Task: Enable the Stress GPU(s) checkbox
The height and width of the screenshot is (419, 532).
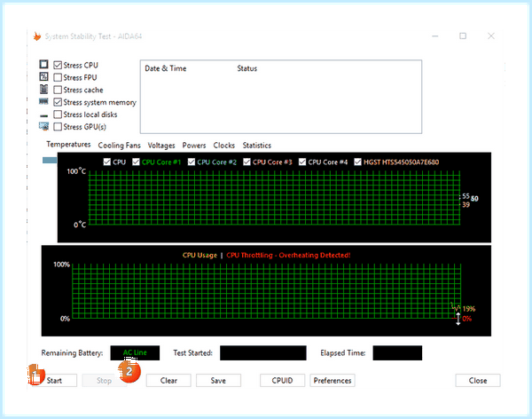Action: (58, 126)
